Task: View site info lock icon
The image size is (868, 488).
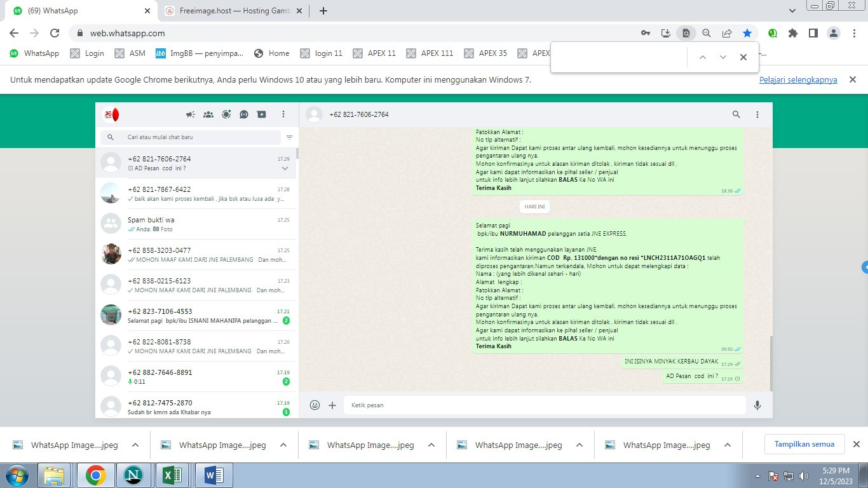Action: 81,33
